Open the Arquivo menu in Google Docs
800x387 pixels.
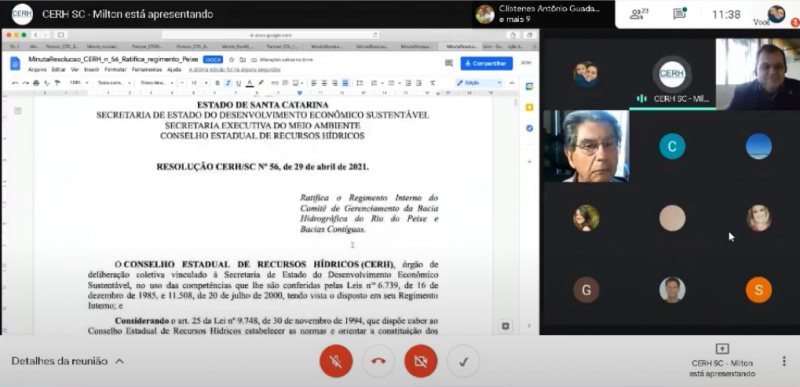[x=37, y=69]
